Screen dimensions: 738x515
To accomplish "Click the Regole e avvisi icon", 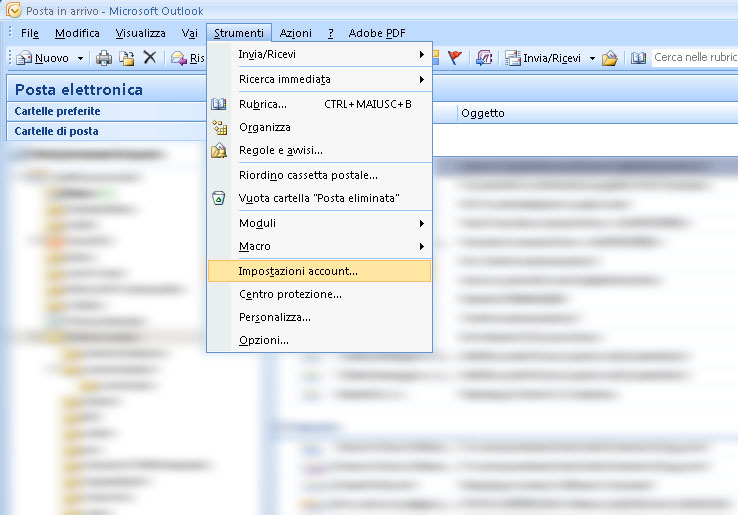I will pyautogui.click(x=218, y=150).
